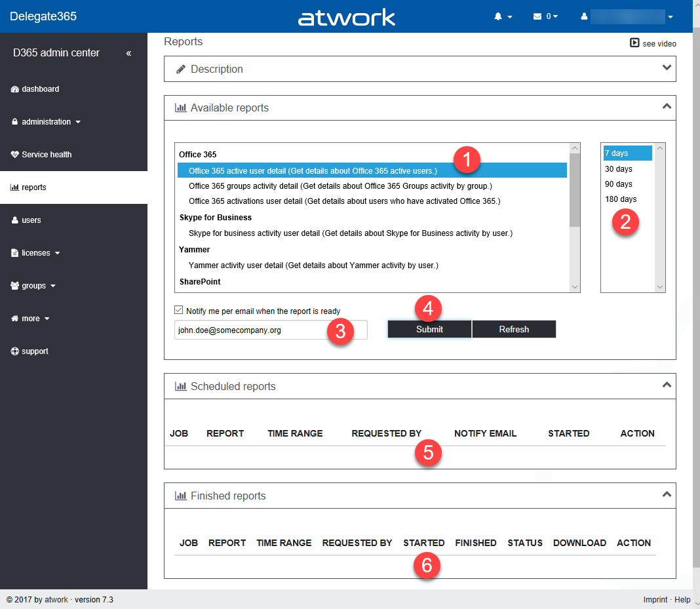Open the licenses sidebar menu
Viewport: 700px width, 609px height.
point(41,253)
